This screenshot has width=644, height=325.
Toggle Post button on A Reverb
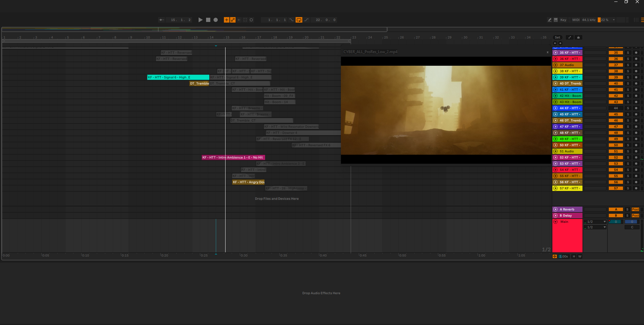click(x=635, y=209)
